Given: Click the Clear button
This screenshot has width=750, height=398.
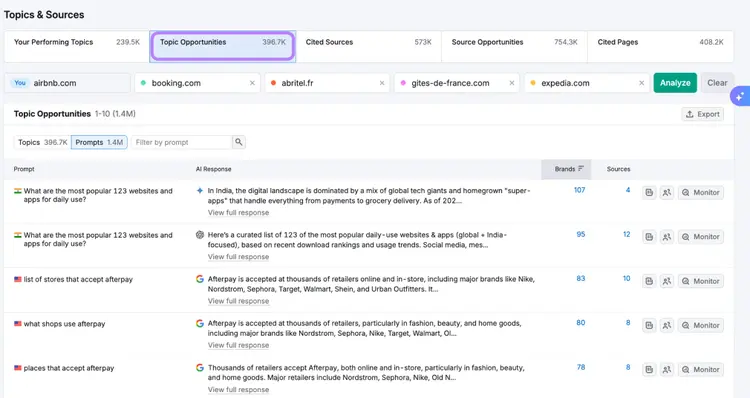Looking at the screenshot, I should (717, 83).
